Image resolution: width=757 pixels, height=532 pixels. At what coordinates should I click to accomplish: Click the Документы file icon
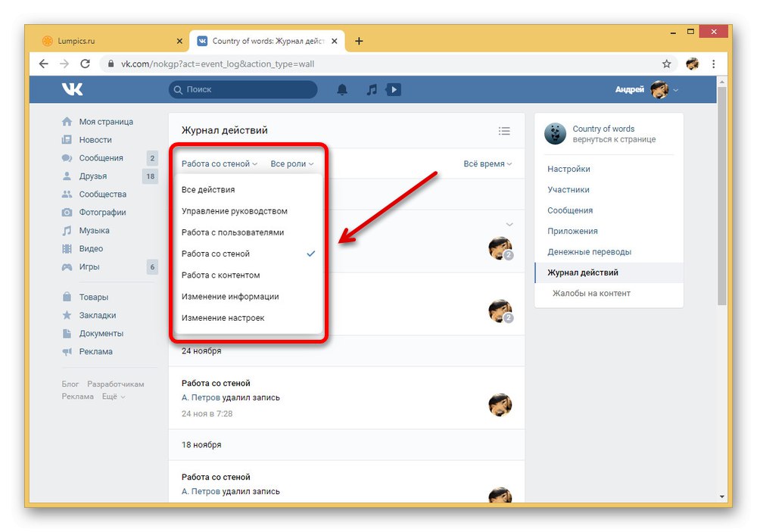[x=67, y=333]
